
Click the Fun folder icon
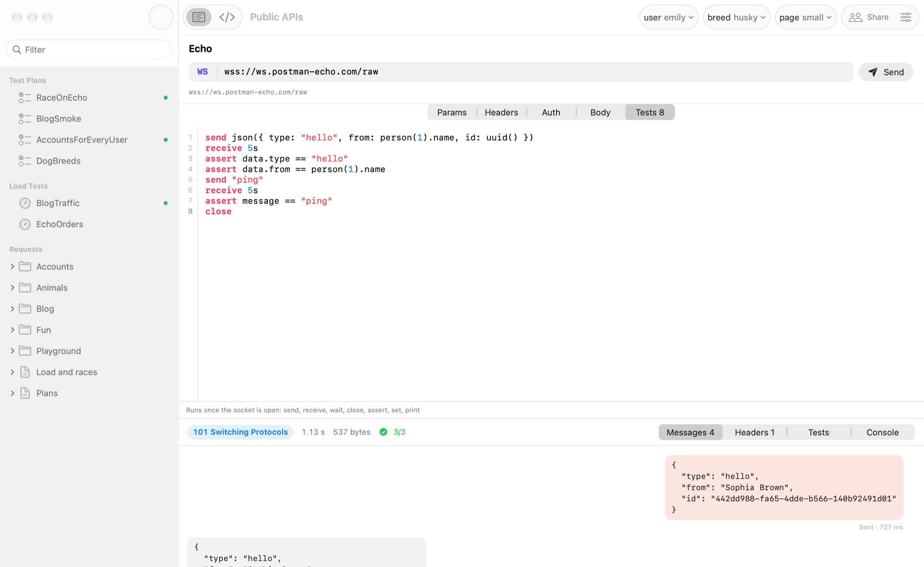(25, 330)
